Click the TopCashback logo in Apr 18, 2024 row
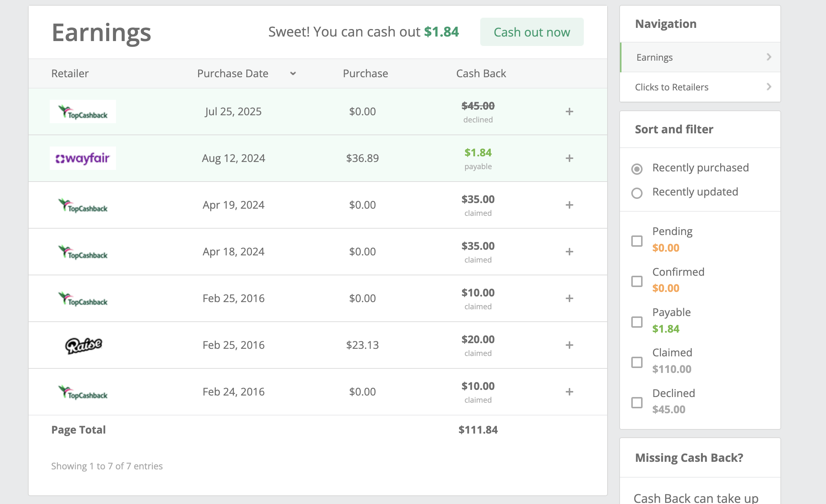 (83, 252)
